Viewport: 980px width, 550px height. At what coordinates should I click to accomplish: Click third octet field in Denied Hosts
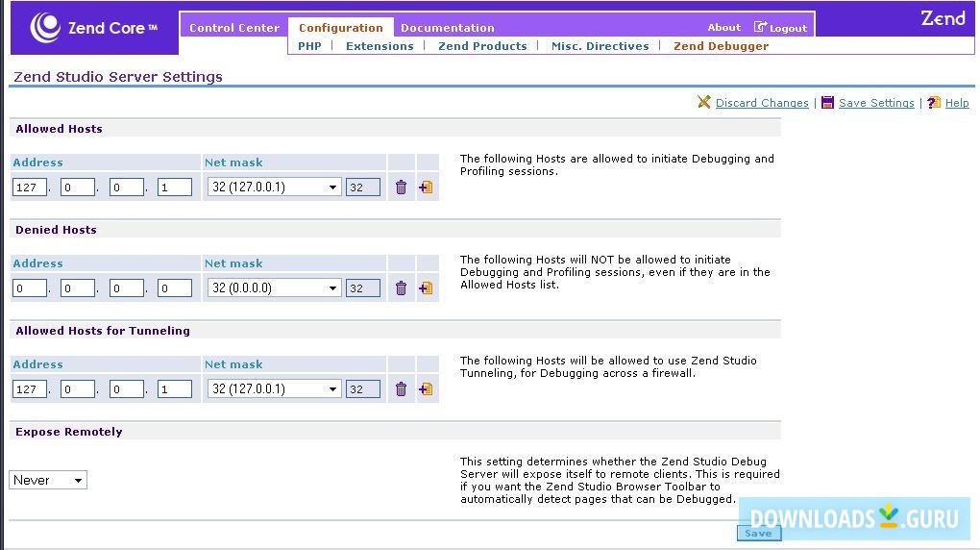[x=126, y=287]
